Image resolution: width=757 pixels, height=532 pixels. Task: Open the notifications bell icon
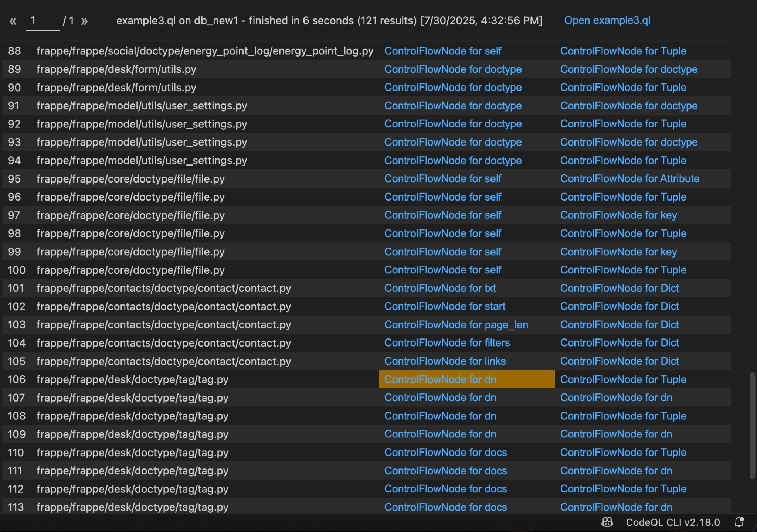(739, 522)
